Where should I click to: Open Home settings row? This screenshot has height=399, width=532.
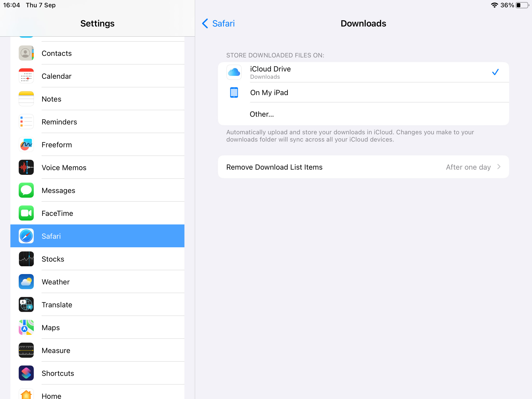pos(97,392)
